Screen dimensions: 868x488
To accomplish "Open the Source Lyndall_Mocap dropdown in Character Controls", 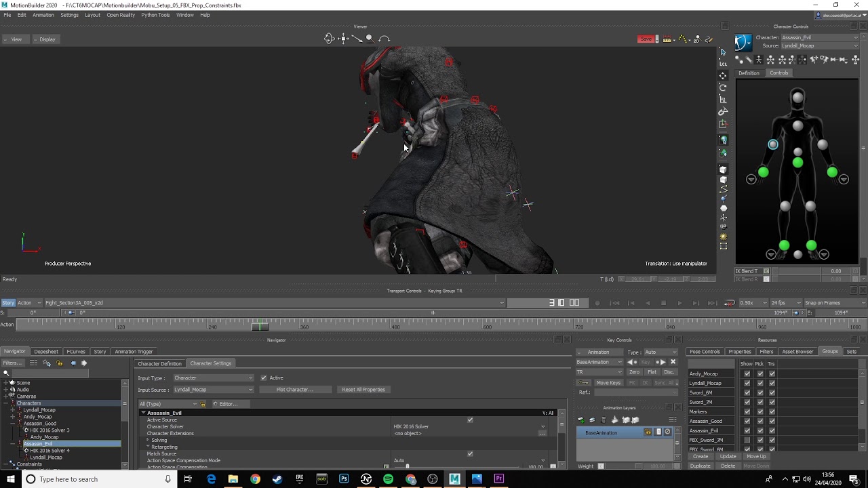I will coord(820,45).
